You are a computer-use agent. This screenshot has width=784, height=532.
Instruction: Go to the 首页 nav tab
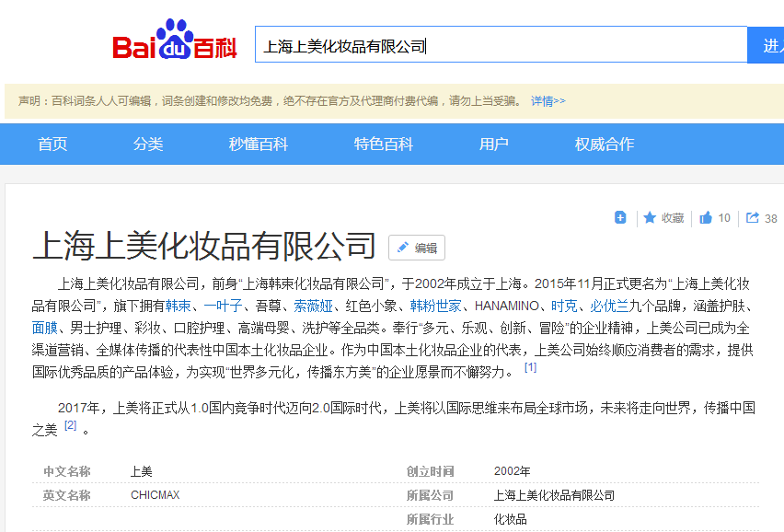point(52,144)
